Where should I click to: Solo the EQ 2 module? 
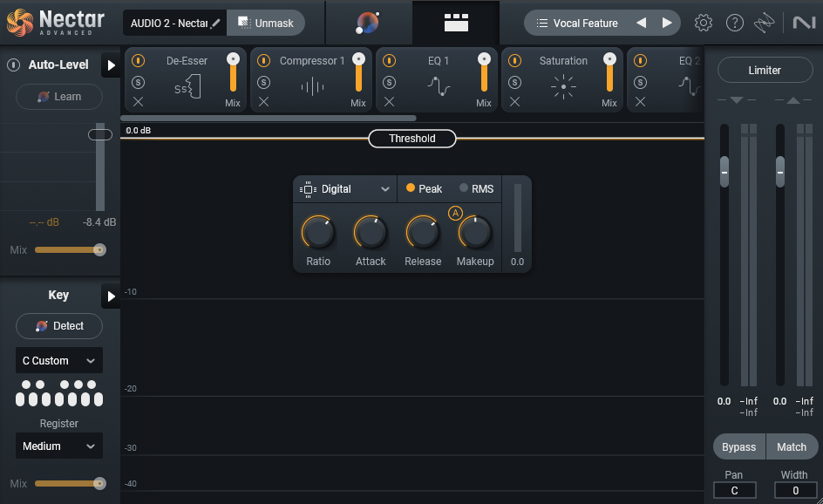640,83
